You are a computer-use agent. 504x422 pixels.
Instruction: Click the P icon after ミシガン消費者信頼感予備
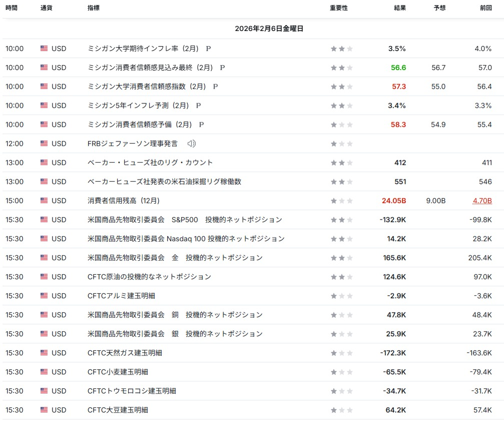coord(201,125)
